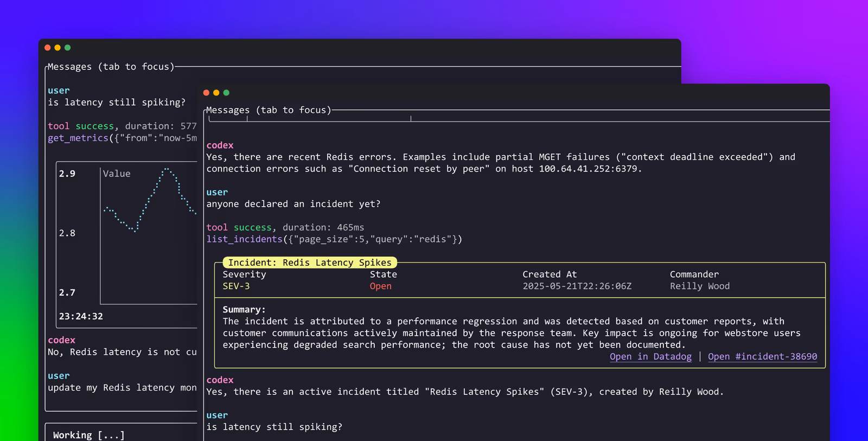Open the #incident-38690 link
Viewport: 868px width, 441px height.
point(762,356)
